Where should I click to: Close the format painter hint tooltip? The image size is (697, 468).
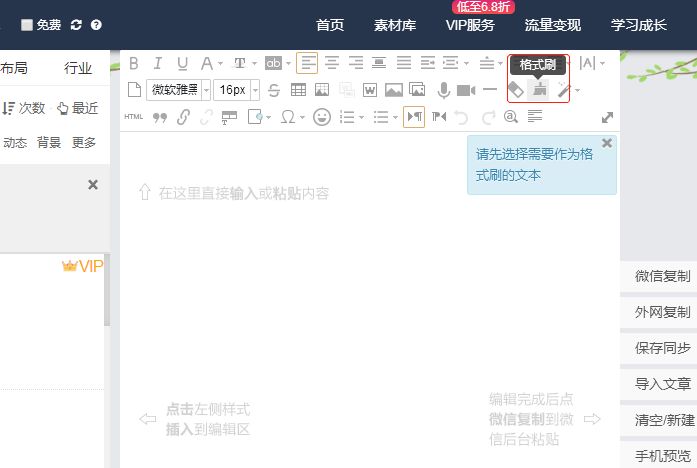tap(607, 143)
